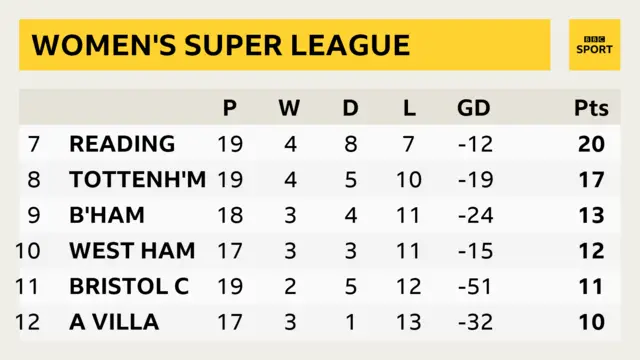Click the Women's Super League title banner
The image size is (640, 360).
point(284,45)
